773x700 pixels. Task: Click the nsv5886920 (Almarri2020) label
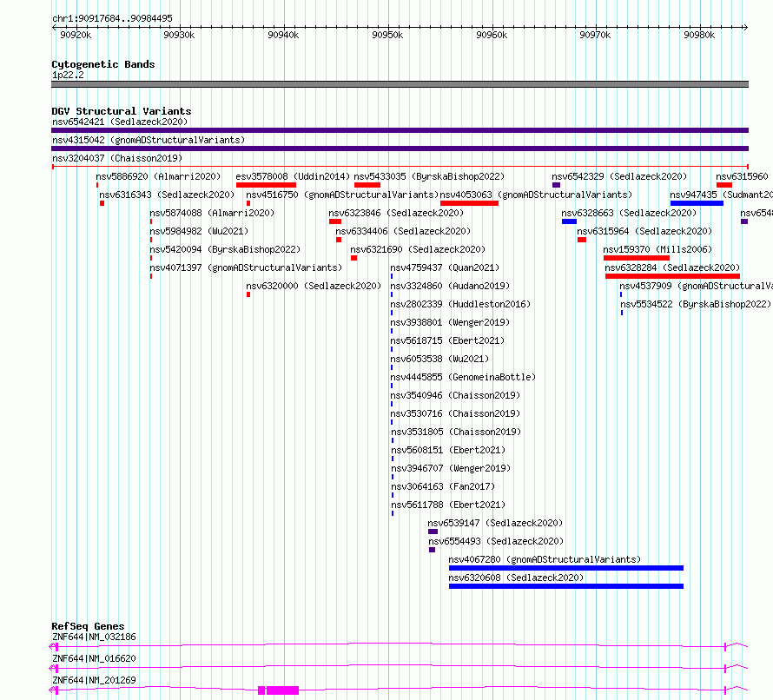[158, 176]
